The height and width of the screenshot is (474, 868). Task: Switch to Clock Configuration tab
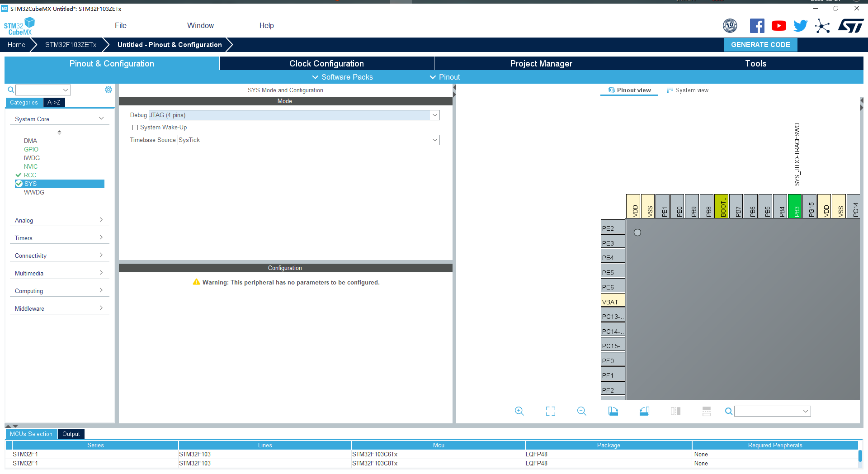[x=326, y=63]
